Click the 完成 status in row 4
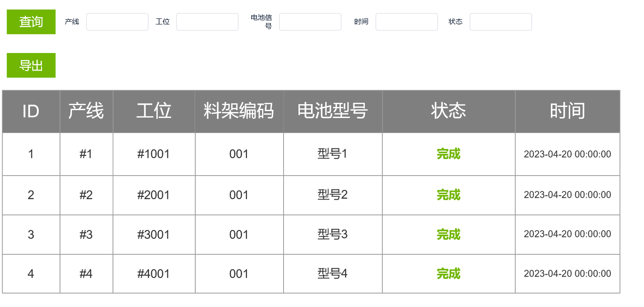 (448, 274)
